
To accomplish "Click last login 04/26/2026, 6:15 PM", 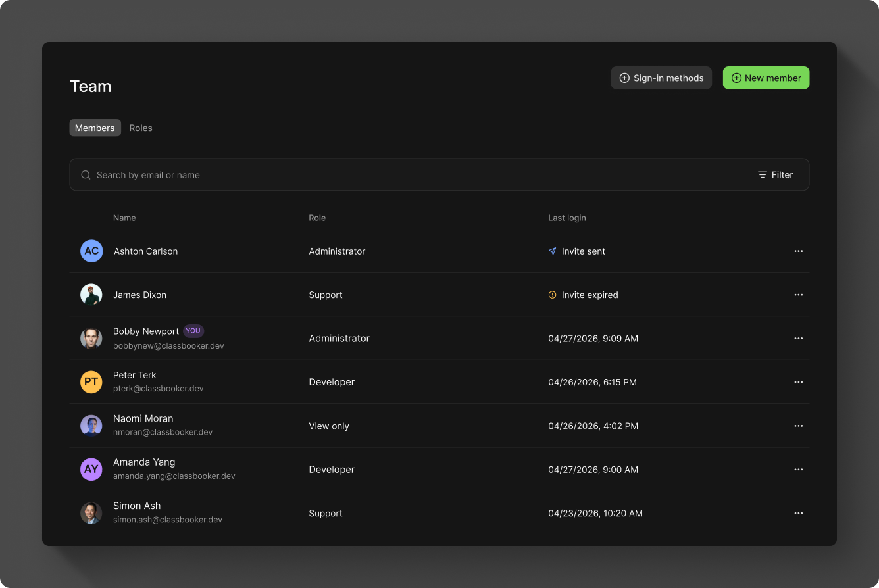I will [592, 382].
